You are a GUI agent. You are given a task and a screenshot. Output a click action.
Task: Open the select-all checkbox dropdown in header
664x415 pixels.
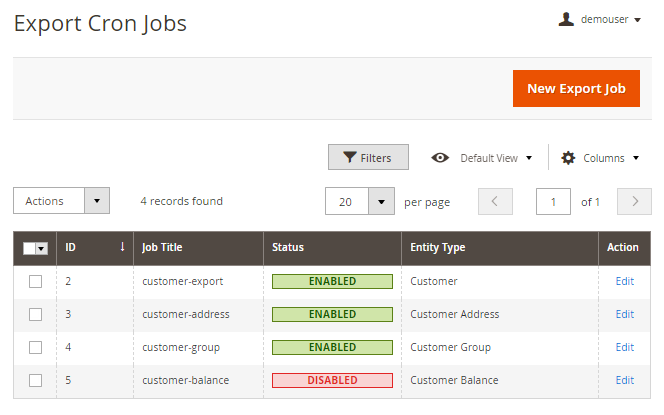click(42, 248)
